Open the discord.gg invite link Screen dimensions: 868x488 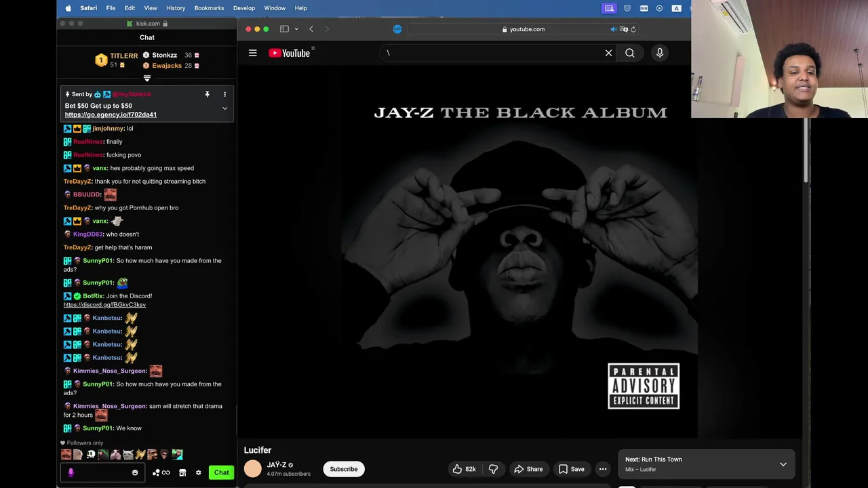click(104, 305)
